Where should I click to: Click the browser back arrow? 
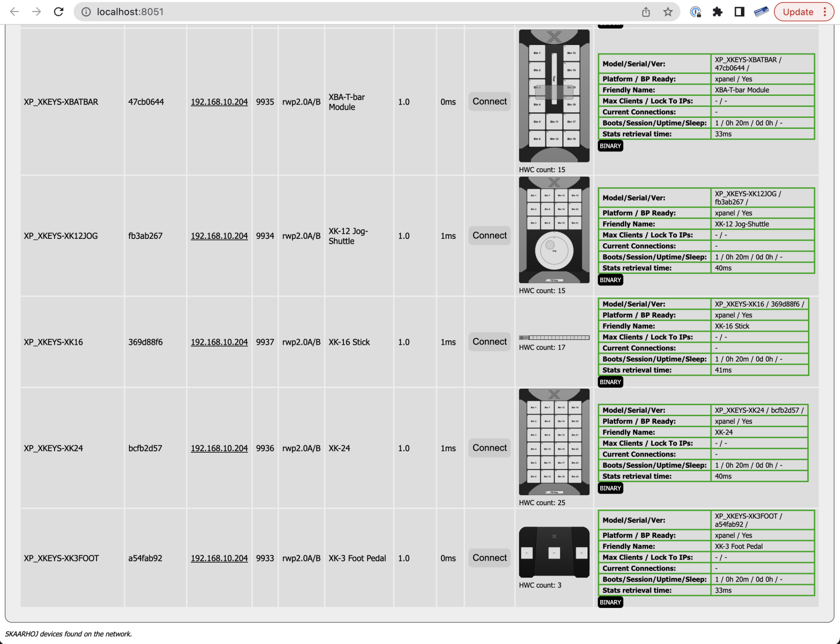[x=14, y=11]
